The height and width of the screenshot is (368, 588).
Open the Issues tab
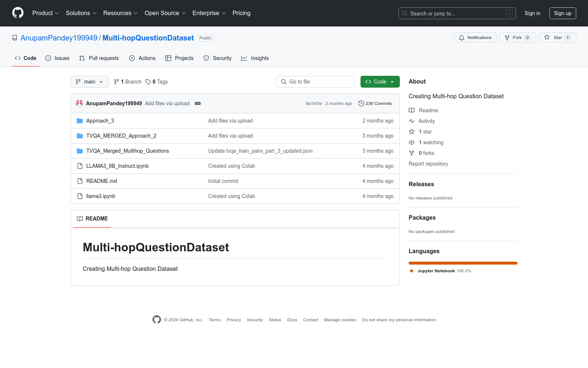[x=57, y=58]
